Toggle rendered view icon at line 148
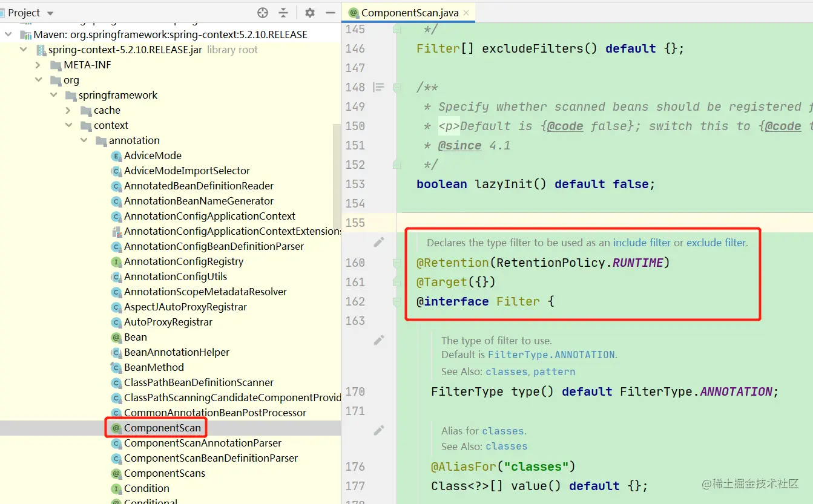Viewport: 813px width, 504px height. coord(379,87)
